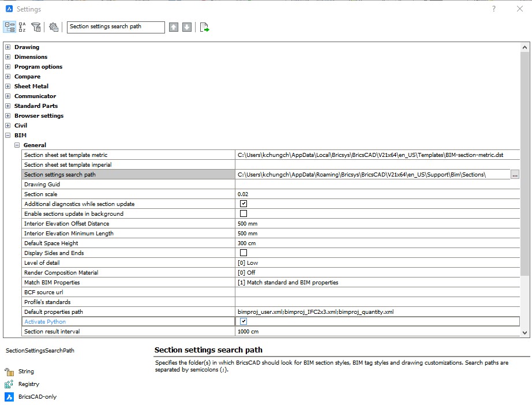Select the Categorized view icon
Viewport: 532px width, 405px height.
tap(9, 27)
